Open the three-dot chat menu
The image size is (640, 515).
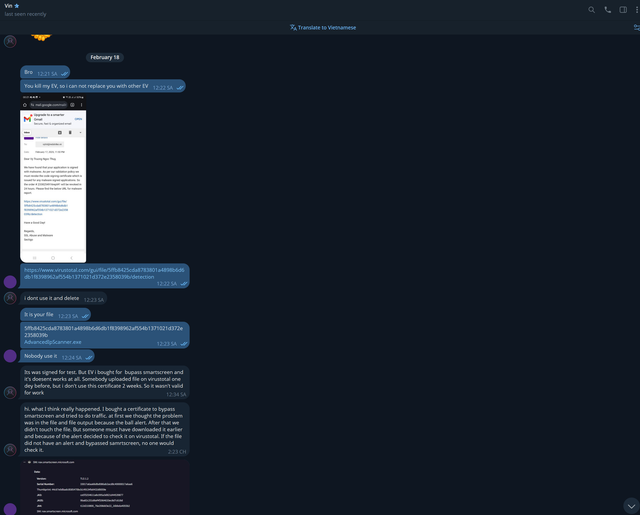click(x=637, y=10)
